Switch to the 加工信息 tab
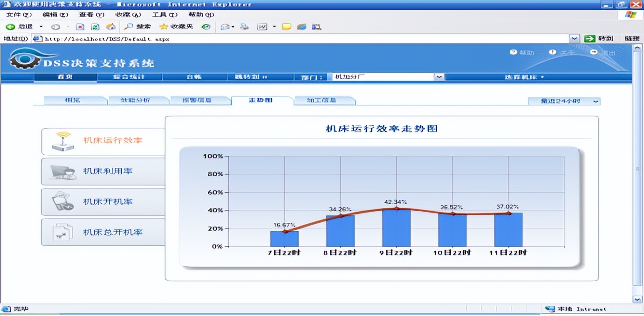The height and width of the screenshot is (316, 644). click(x=323, y=100)
